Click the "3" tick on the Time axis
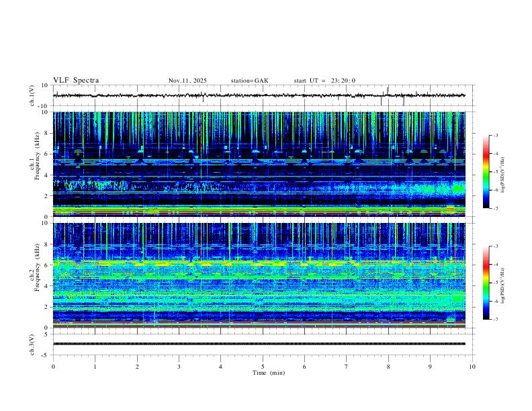This screenshot has width=532, height=411. [179, 367]
